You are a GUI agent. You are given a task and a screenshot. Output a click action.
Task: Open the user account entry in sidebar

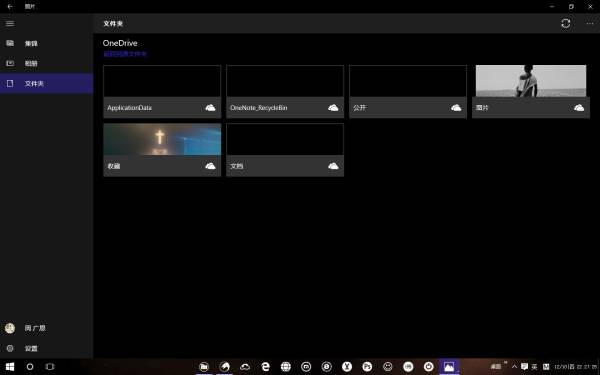click(46, 328)
